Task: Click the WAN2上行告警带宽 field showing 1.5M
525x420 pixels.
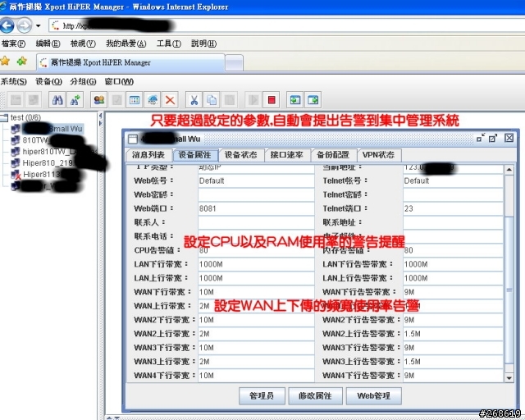Action: coord(453,334)
